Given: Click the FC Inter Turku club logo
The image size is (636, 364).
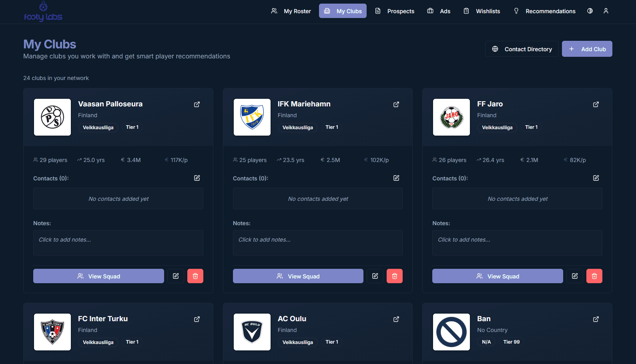Looking at the screenshot, I should (x=52, y=332).
